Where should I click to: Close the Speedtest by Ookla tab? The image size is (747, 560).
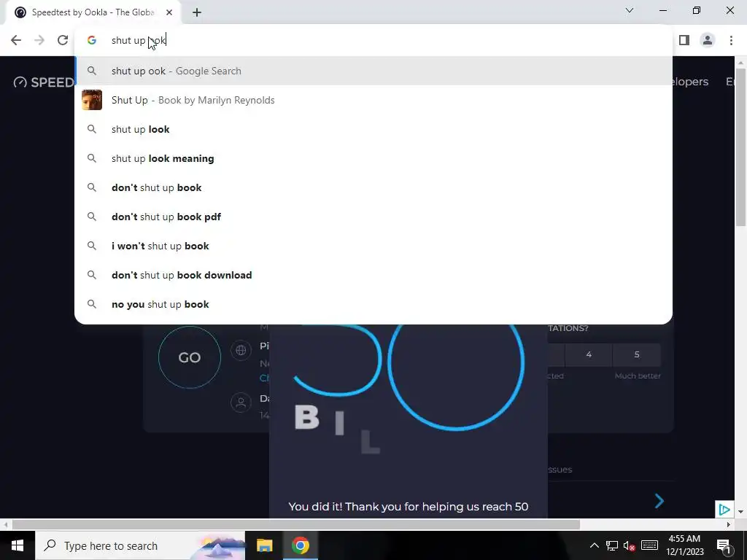(x=169, y=12)
